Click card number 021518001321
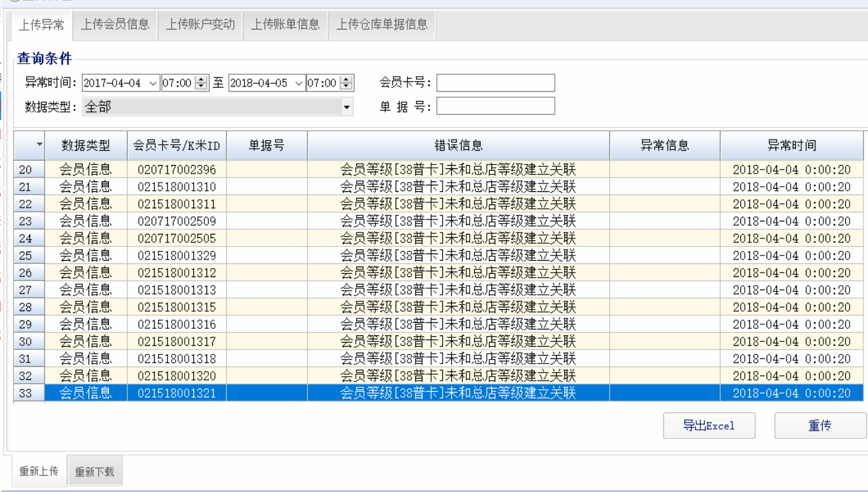This screenshot has height=492, width=868. [177, 393]
